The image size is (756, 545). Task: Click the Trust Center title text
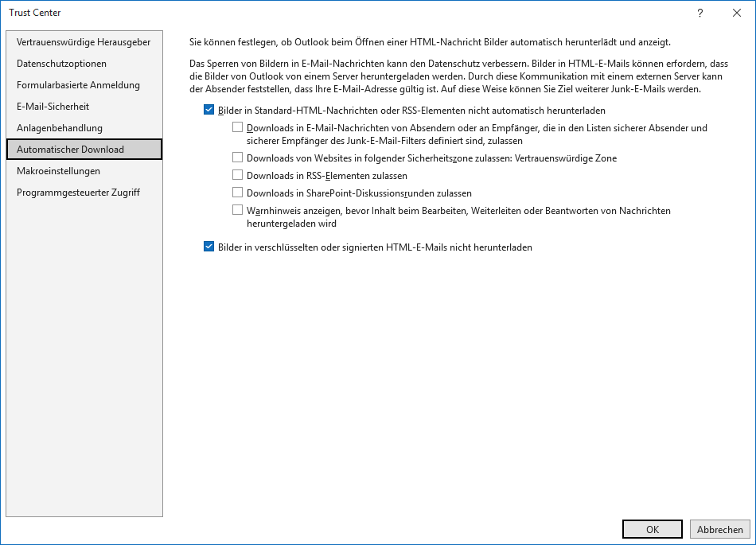coord(35,13)
